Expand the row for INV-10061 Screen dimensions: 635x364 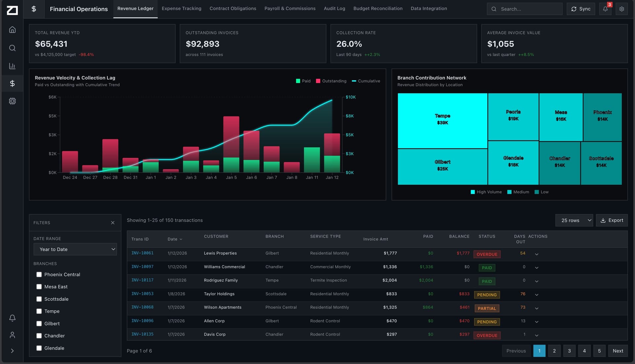click(537, 254)
